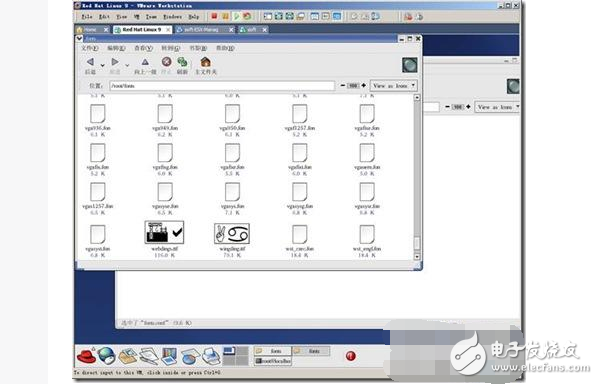Open the VMware View menu

(x=121, y=17)
